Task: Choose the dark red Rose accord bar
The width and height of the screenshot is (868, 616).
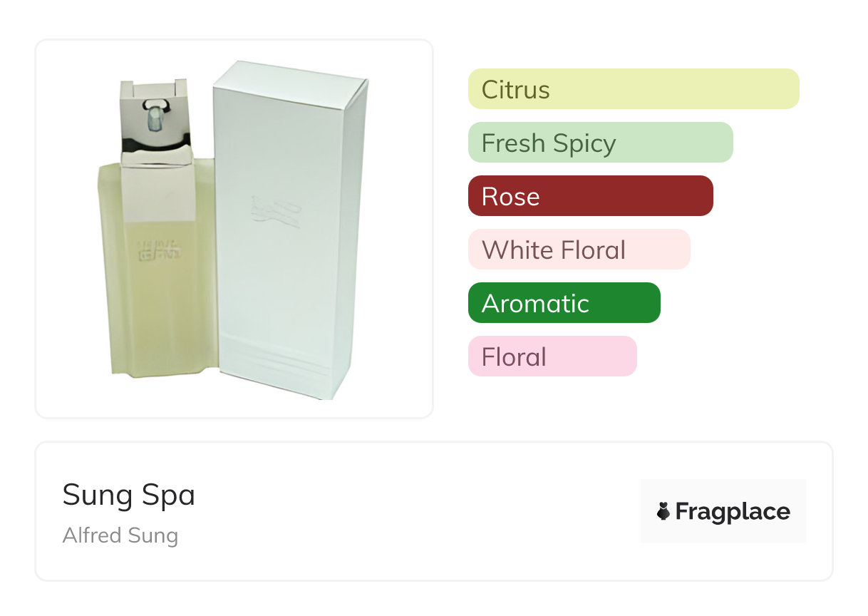Action: pyautogui.click(x=590, y=196)
